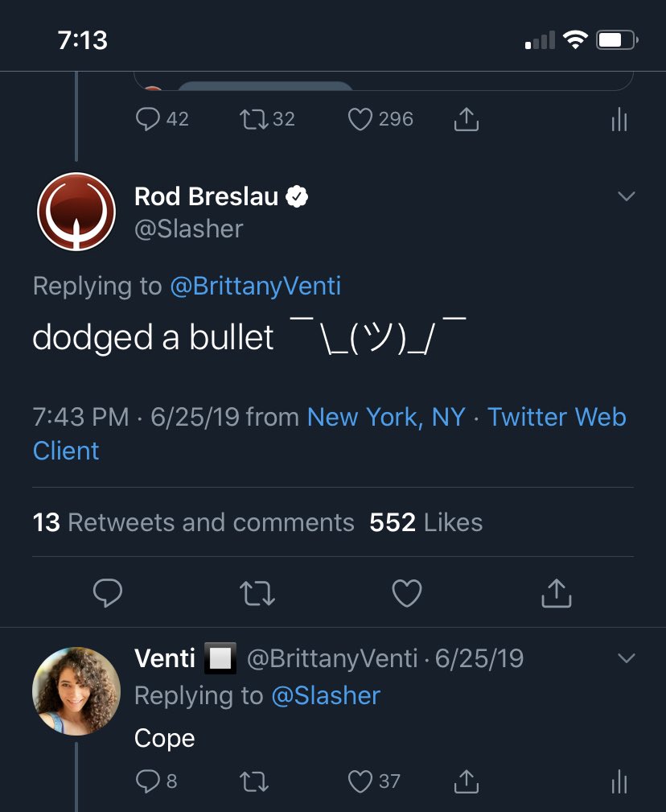The width and height of the screenshot is (666, 812).
Task: Reply to Rod Breslau's main tweet
Action: 108,592
